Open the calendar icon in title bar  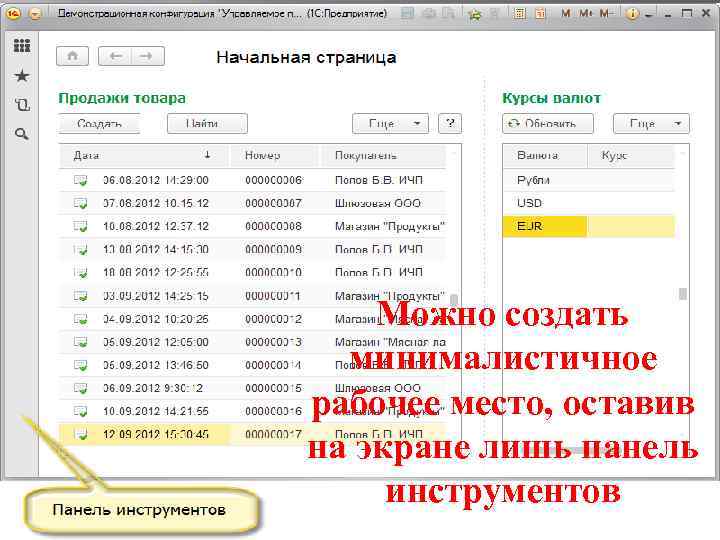tap(540, 14)
